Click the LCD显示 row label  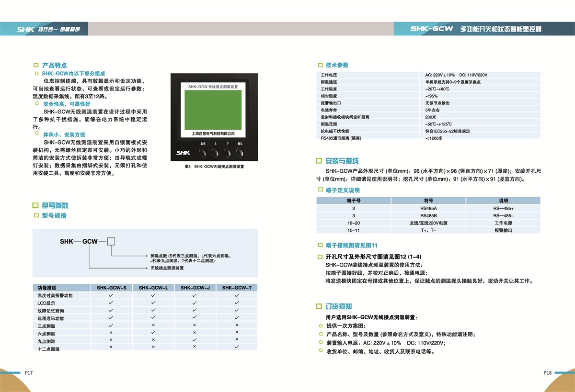(46, 303)
